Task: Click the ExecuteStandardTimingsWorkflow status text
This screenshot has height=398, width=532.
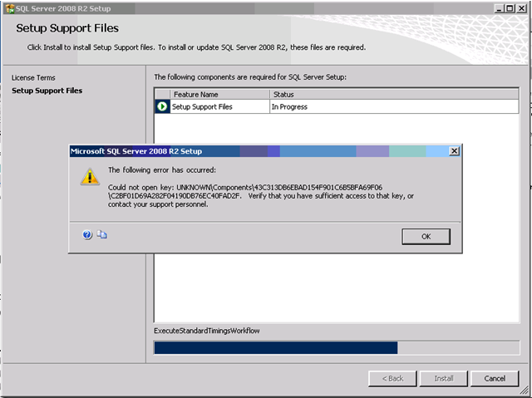Action: [x=207, y=331]
